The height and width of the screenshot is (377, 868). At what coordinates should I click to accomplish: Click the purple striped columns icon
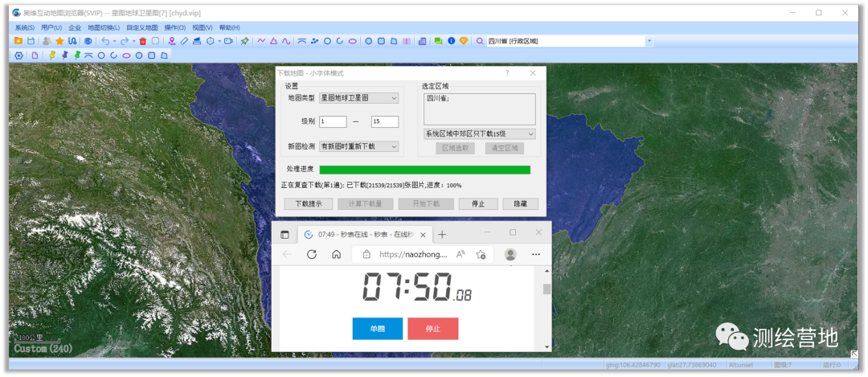[407, 40]
